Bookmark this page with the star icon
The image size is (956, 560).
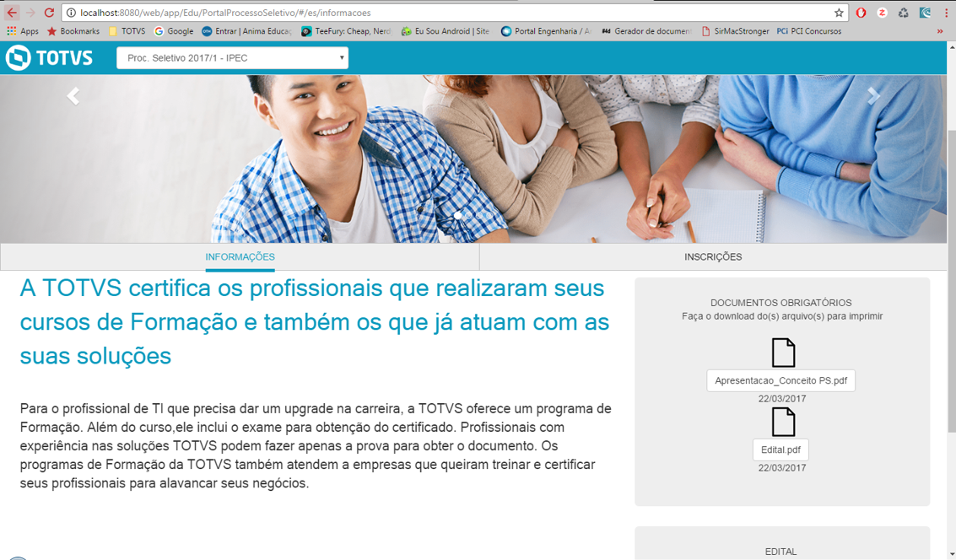[x=839, y=13]
